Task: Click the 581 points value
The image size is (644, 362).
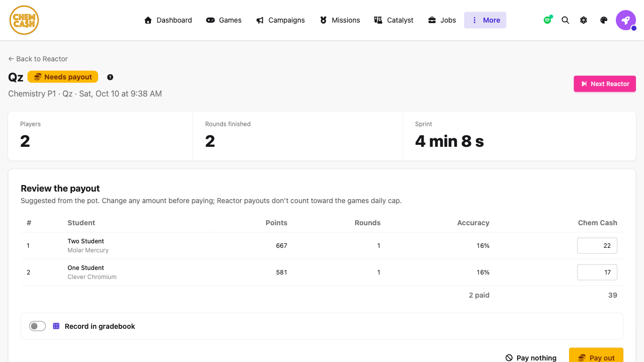Action: point(282,273)
